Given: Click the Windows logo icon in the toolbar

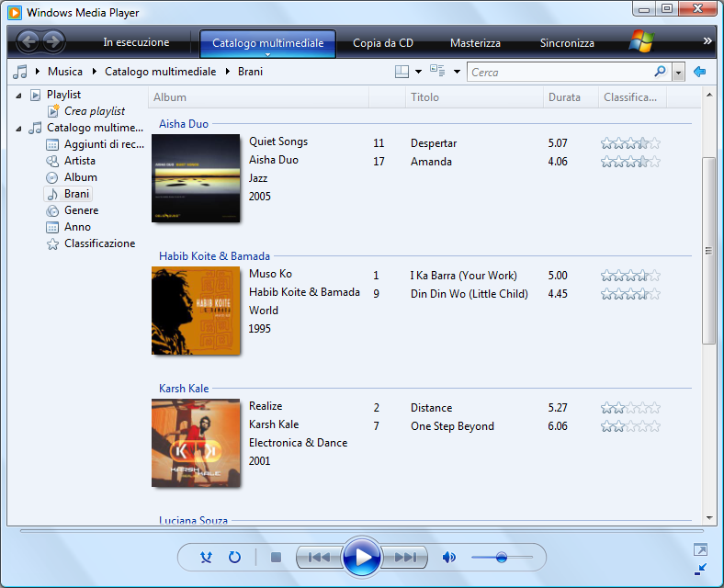Looking at the screenshot, I should (641, 41).
